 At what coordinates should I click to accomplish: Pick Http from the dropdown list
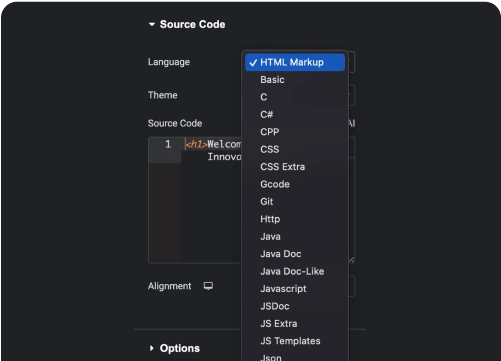pyautogui.click(x=295, y=219)
